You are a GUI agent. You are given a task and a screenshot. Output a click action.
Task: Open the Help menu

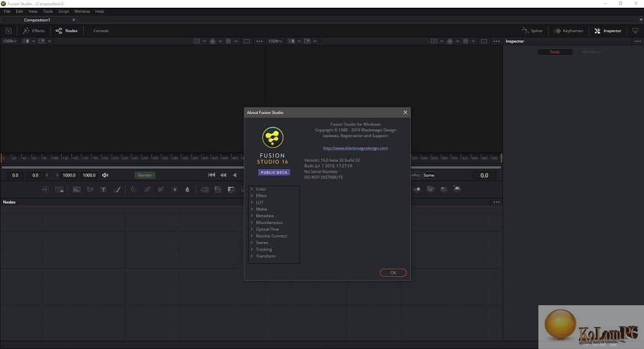[99, 12]
